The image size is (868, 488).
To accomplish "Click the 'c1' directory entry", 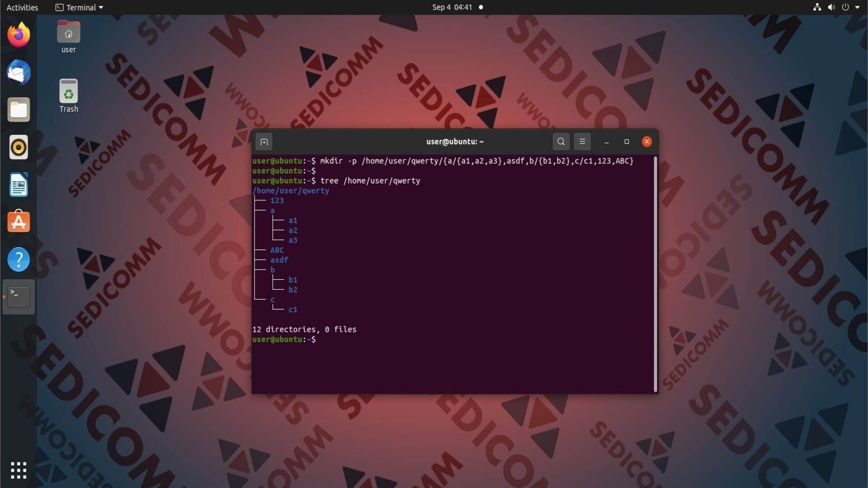I will click(293, 310).
